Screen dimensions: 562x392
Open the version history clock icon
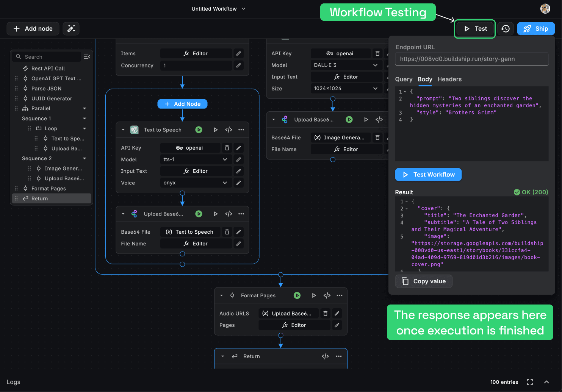click(506, 29)
